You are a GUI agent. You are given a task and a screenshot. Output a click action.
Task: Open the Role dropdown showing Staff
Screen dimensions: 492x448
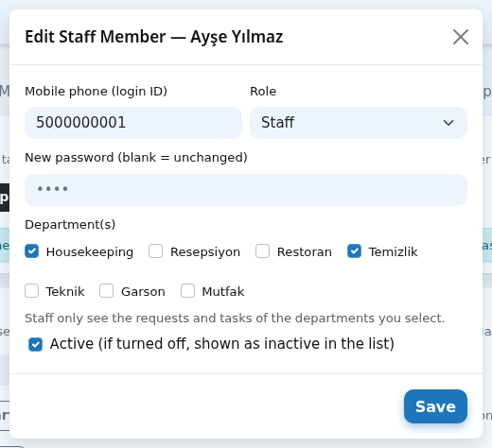coord(359,123)
